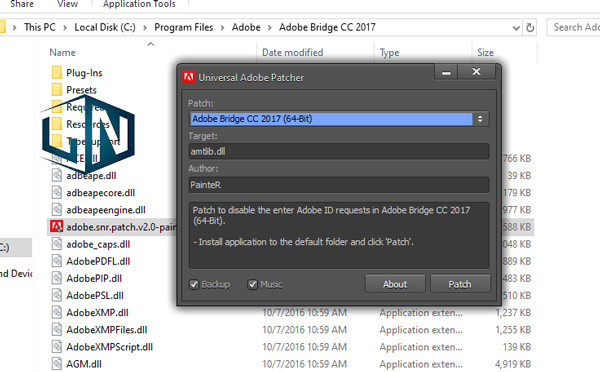Screen dimensions: 600x372
Task: Minimize the Universal Adobe Patcher window
Action: pos(446,72)
